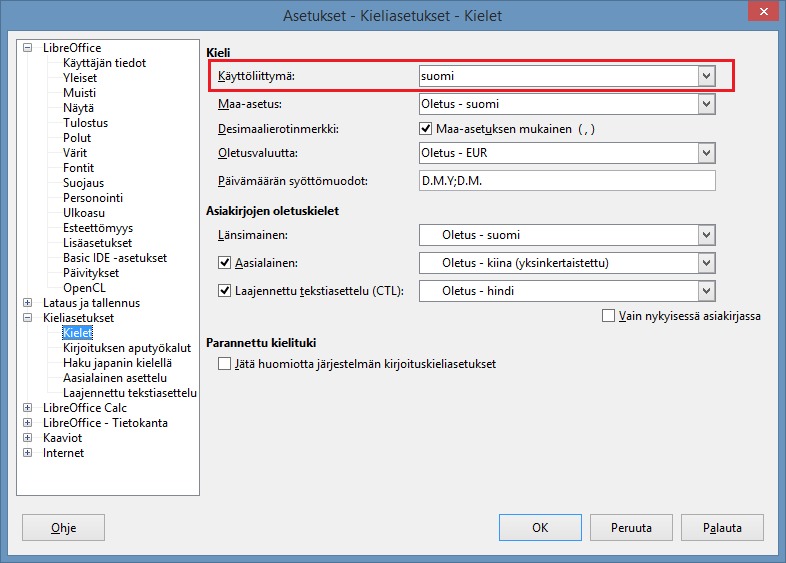Collapse the LibreOffice tree node
Image resolution: width=786 pixels, height=563 pixels.
coord(28,48)
